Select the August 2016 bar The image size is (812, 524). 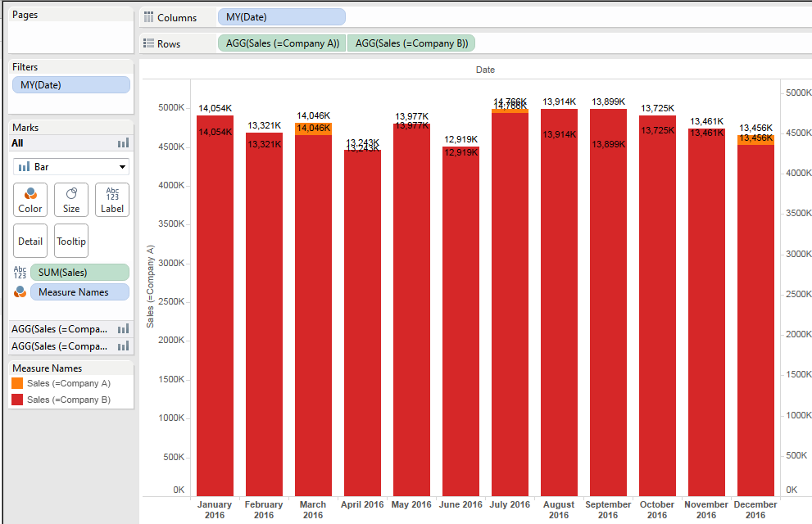coord(560,303)
